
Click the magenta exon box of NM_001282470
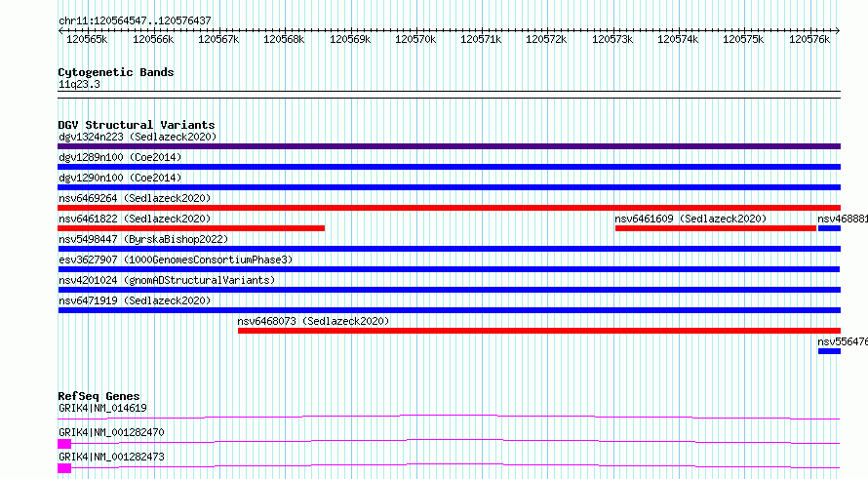(64, 444)
